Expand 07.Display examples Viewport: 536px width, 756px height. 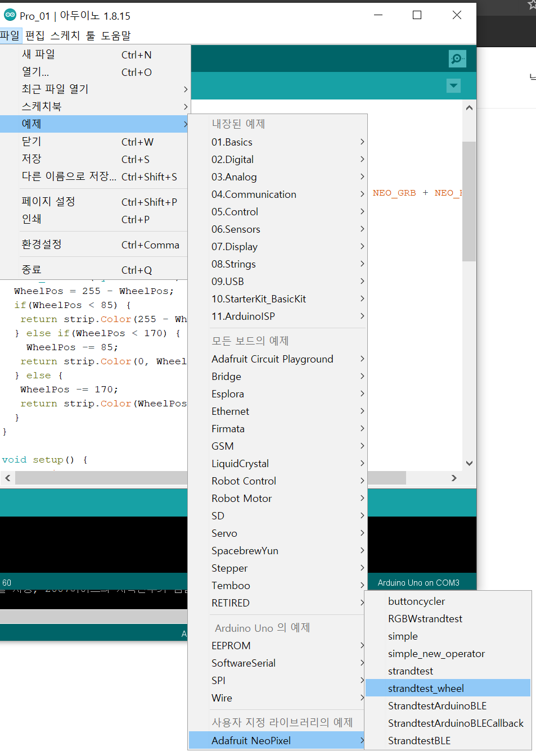[x=278, y=247]
